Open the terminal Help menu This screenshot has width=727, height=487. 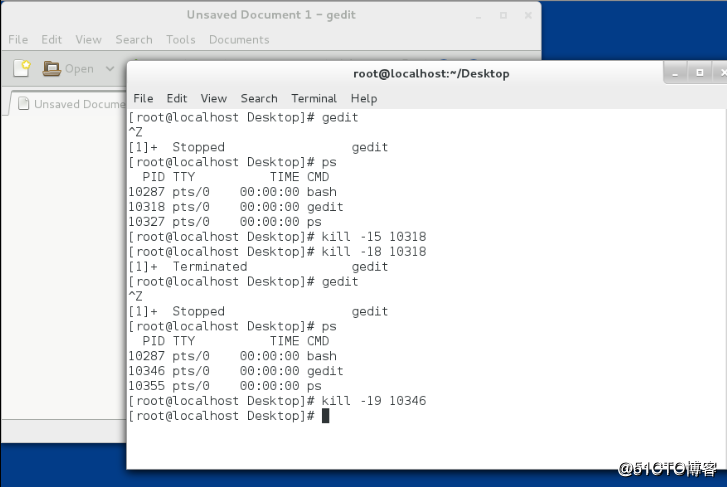364,98
